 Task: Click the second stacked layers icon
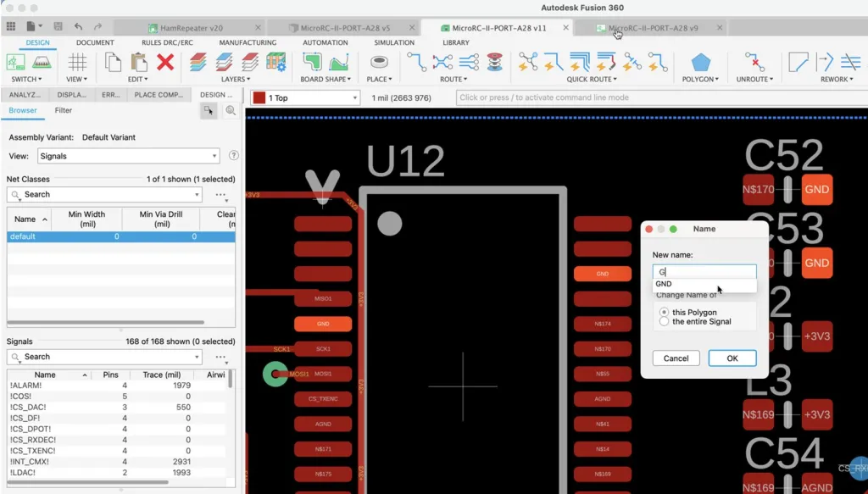click(224, 62)
